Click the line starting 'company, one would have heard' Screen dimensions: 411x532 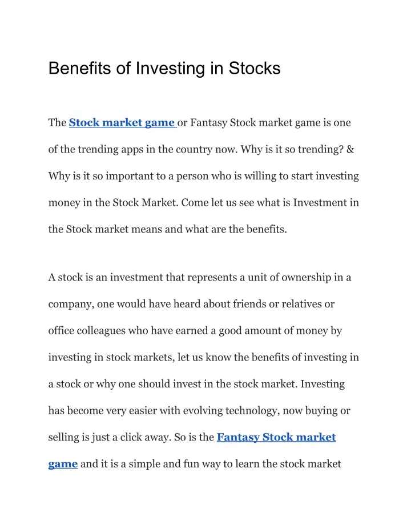191,304
